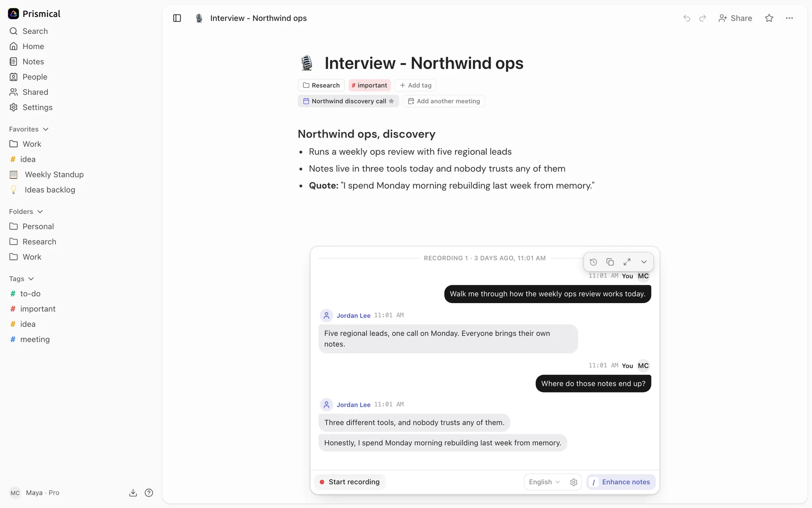This screenshot has width=812, height=508.
Task: Click the undo arrow icon
Action: [x=687, y=18]
